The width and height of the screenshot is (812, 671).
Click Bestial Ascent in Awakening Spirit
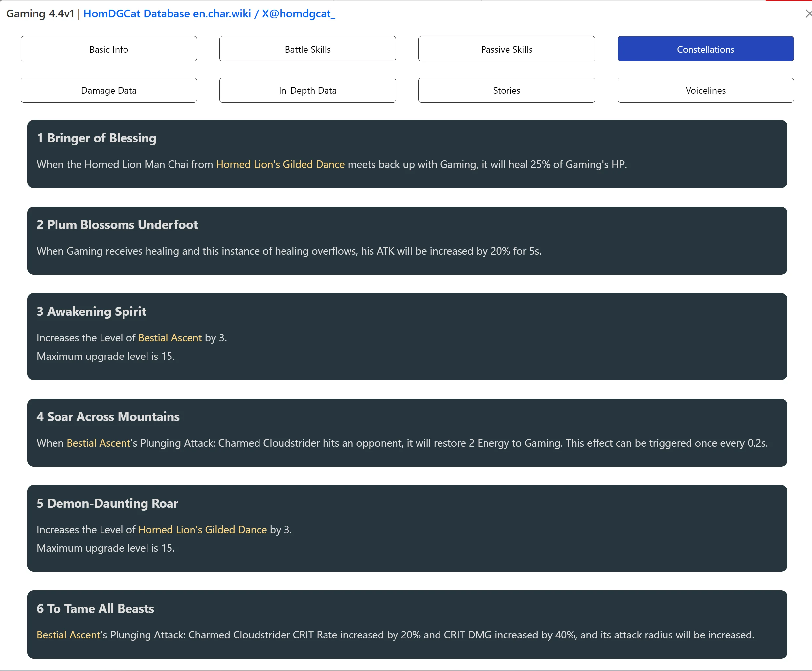tap(169, 338)
